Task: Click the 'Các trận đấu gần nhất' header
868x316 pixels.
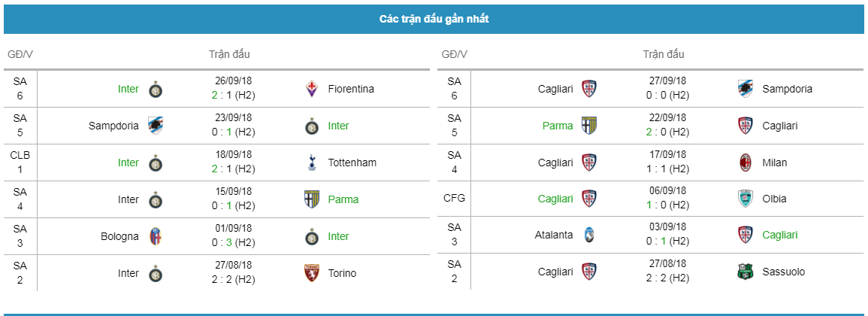Action: (434, 19)
